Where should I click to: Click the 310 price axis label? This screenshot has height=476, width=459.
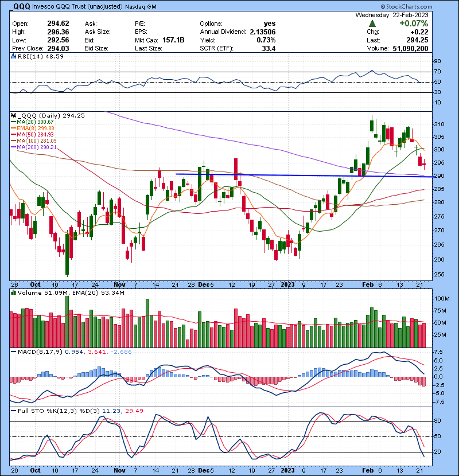(439, 124)
